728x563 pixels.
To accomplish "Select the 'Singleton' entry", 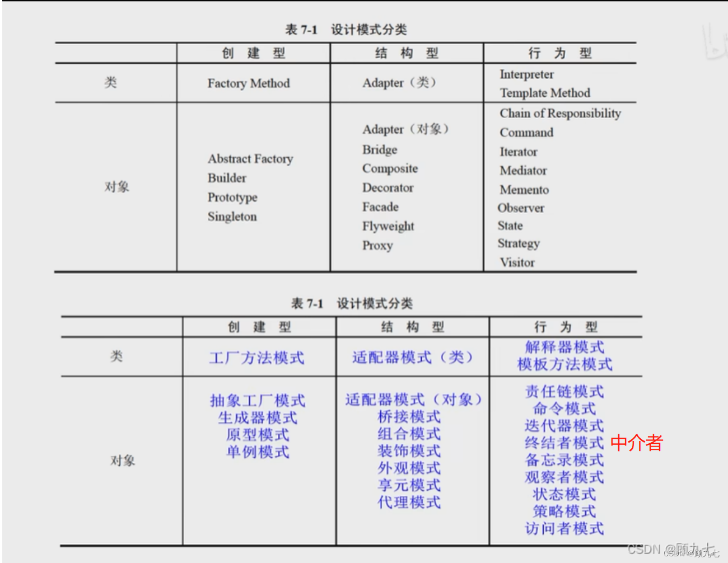I will coord(232,217).
